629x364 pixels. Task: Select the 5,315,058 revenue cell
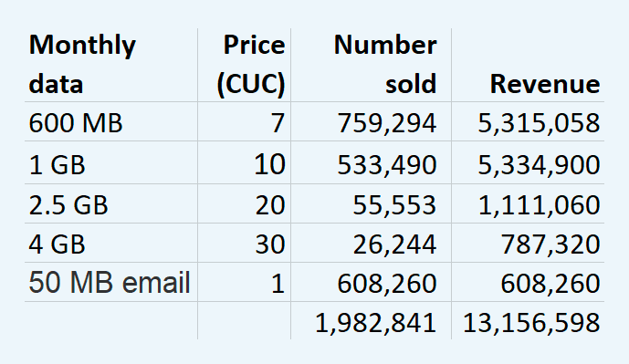click(528, 121)
